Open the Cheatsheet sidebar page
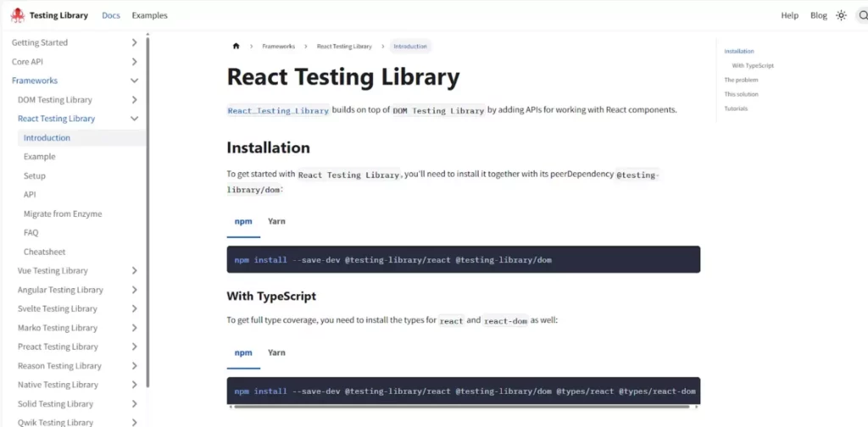Image resolution: width=868 pixels, height=427 pixels. tap(44, 252)
